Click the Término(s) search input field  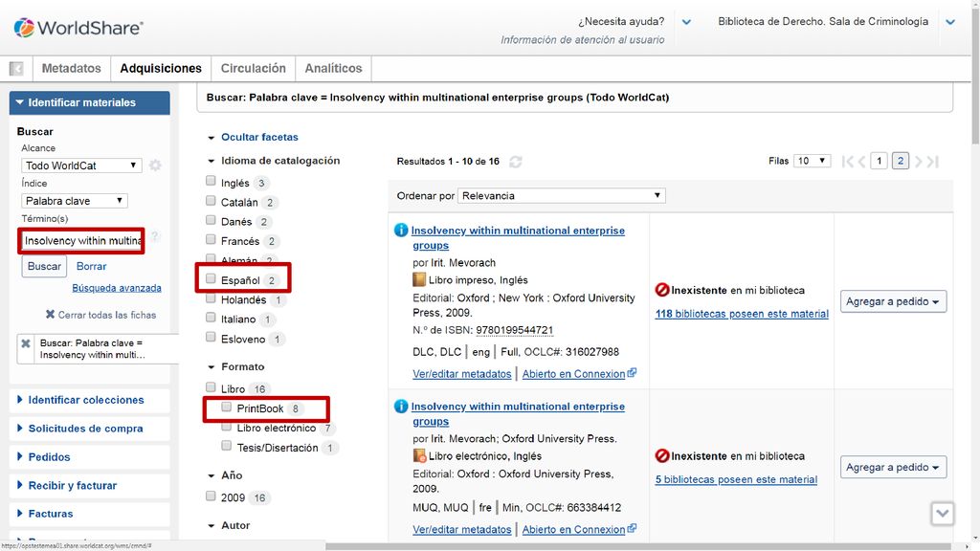coord(82,240)
